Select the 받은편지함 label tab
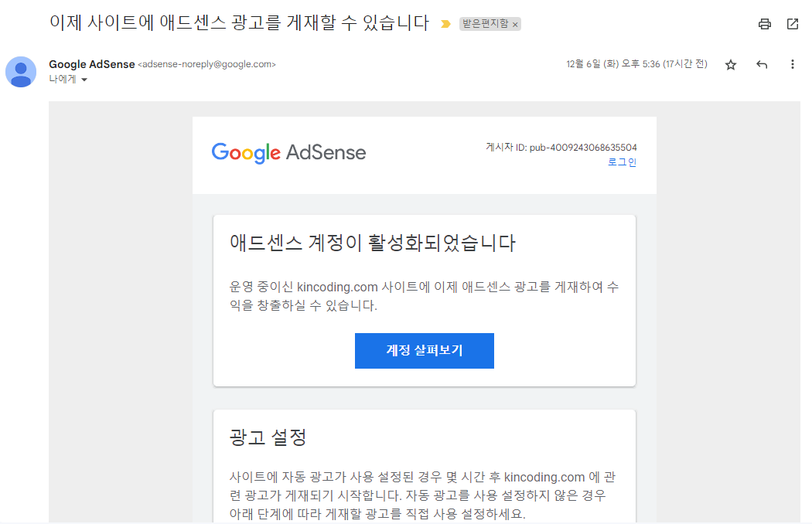The width and height of the screenshot is (812, 524). coord(487,24)
